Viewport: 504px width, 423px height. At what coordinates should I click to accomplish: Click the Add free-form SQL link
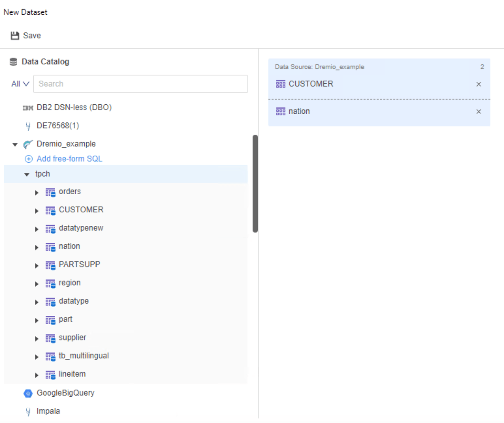[x=69, y=159]
